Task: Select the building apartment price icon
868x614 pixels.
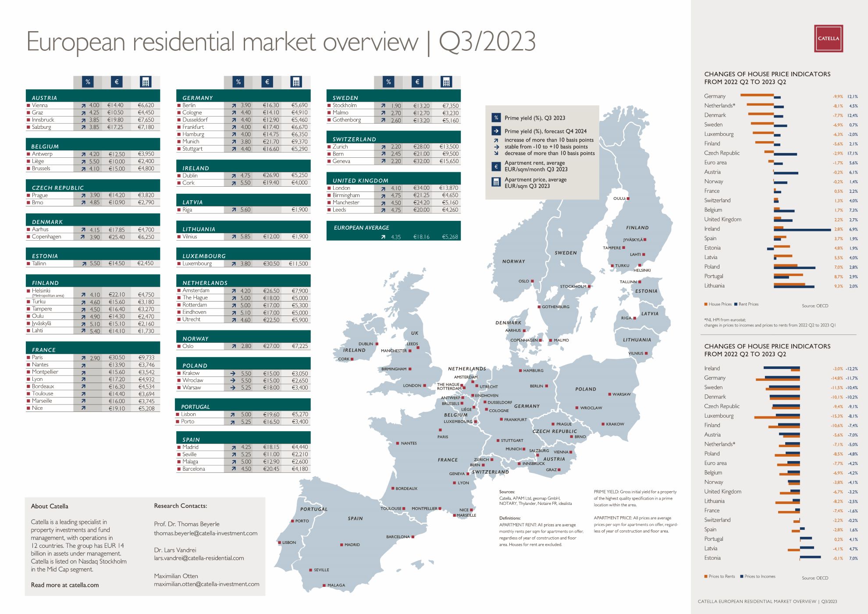Action: (x=145, y=82)
